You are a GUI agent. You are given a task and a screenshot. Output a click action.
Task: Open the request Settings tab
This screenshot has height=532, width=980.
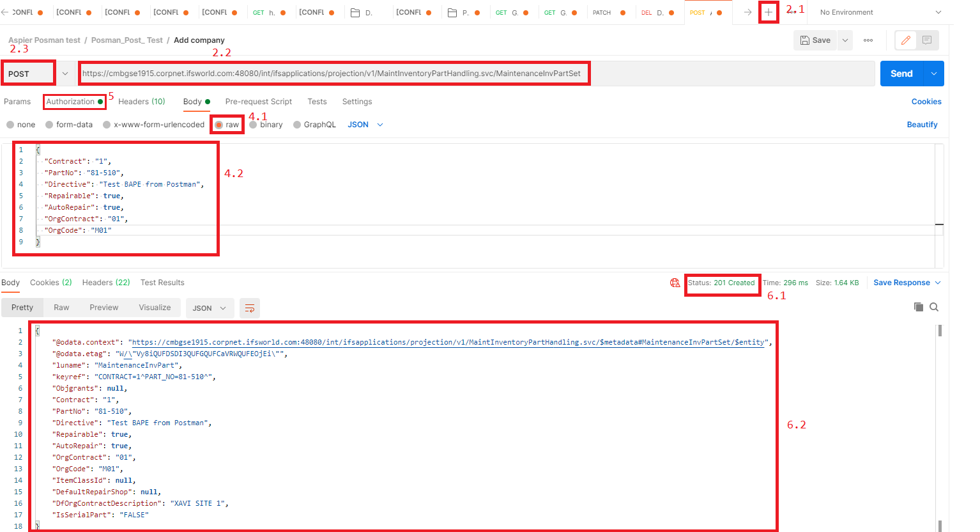(x=357, y=102)
